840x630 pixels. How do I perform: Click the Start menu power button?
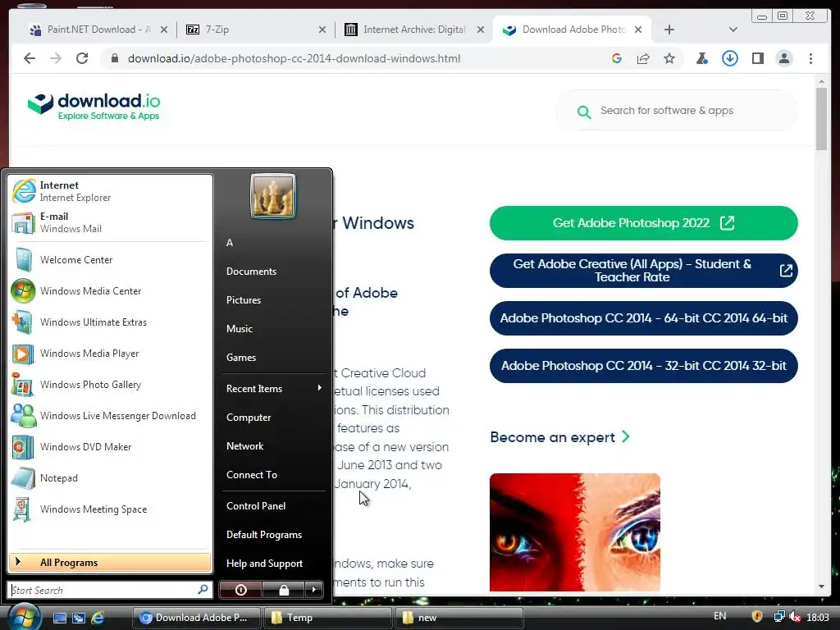[x=241, y=590]
